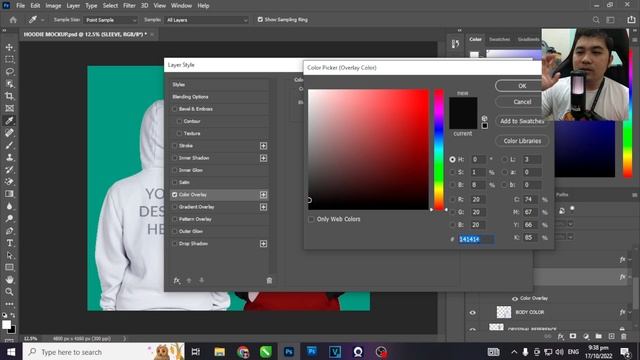Hide the BODY COLOR layer eye icon
Viewport: 640px width, 360px height.
pos(472,313)
